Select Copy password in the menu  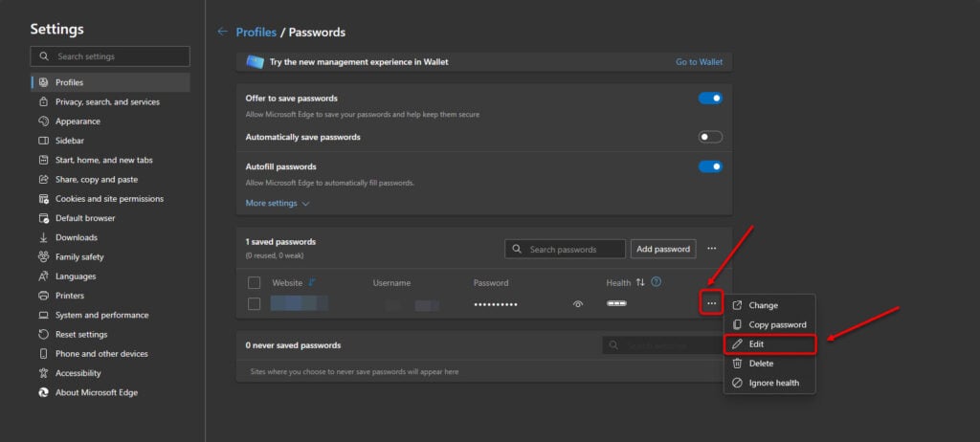[769, 325]
